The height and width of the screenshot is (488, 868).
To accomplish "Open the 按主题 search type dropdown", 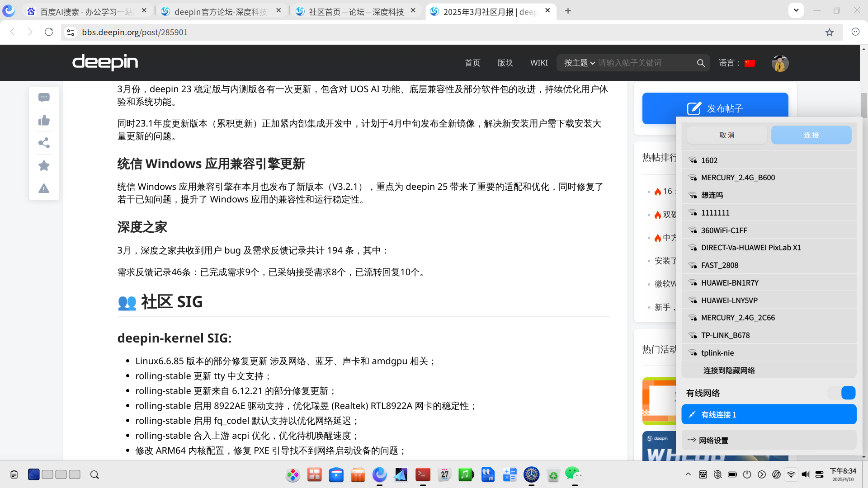I will pos(579,63).
